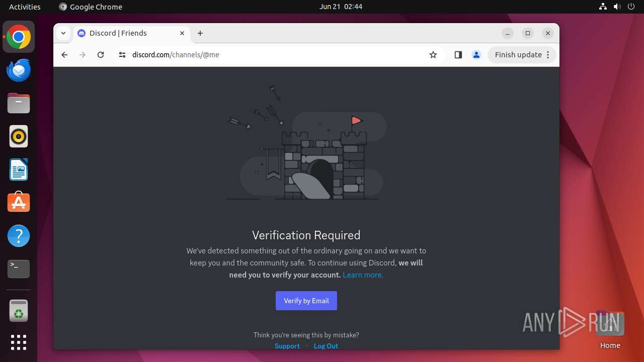Open the network status icon in system tray
Screen dimensions: 644x362
603,7
